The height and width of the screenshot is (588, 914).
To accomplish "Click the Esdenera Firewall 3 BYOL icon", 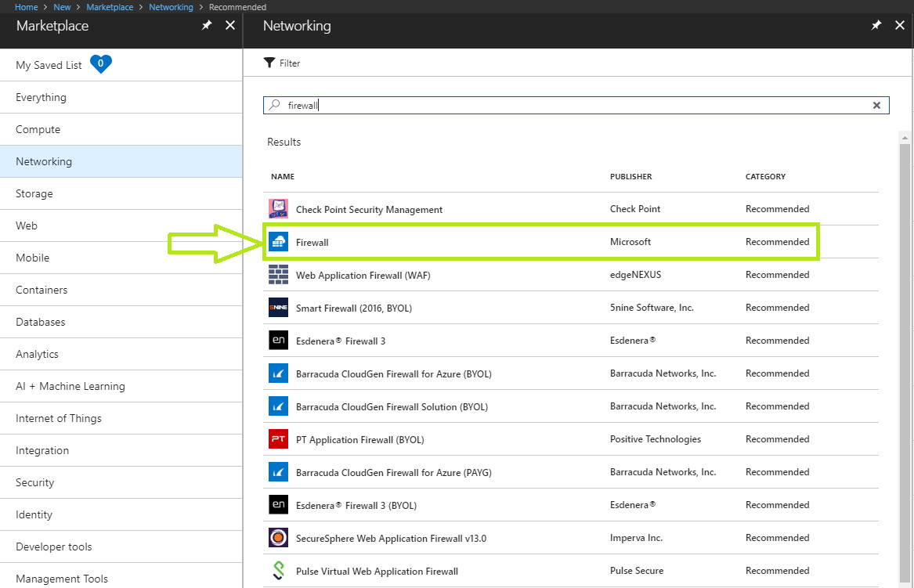I will (x=279, y=505).
